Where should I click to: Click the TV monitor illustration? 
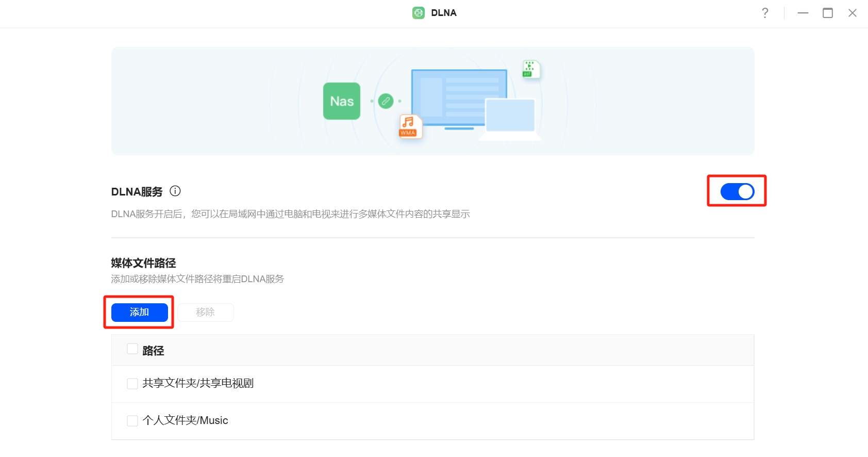coord(459,98)
